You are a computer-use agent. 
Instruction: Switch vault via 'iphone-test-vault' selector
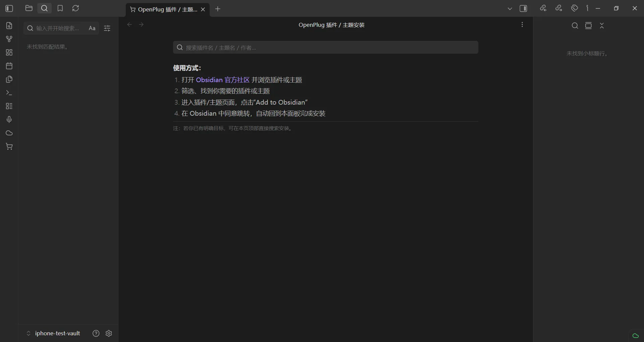click(x=54, y=333)
